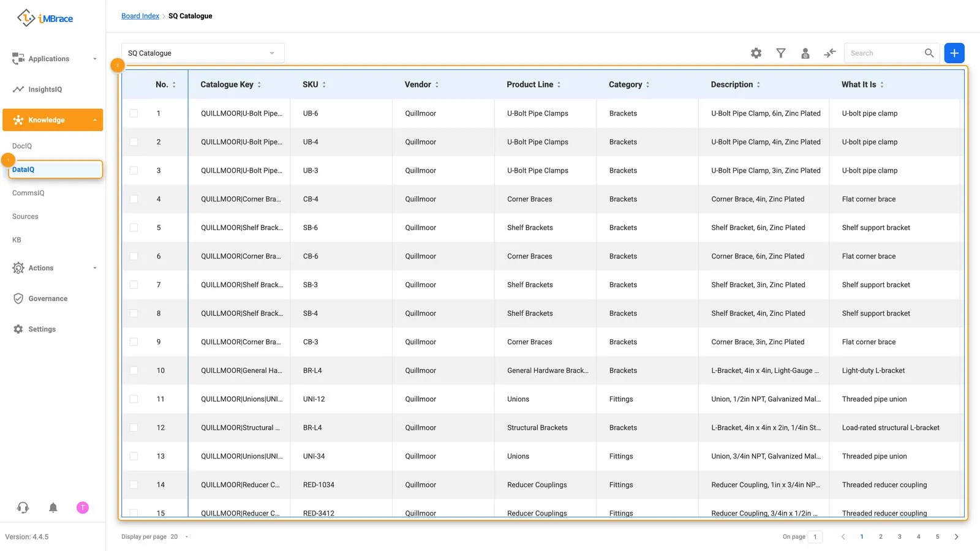Open KB submenu item
Image resolution: width=980 pixels, height=551 pixels.
tap(17, 240)
